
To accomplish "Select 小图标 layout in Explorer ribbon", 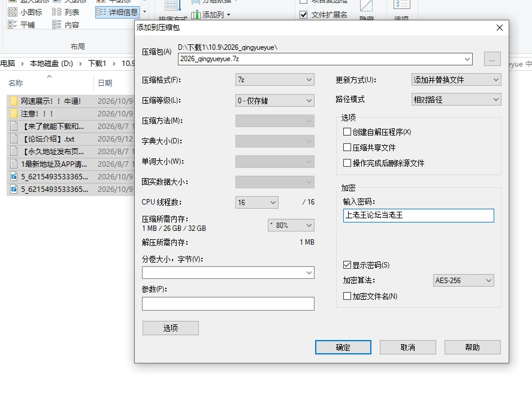I will pos(25,12).
